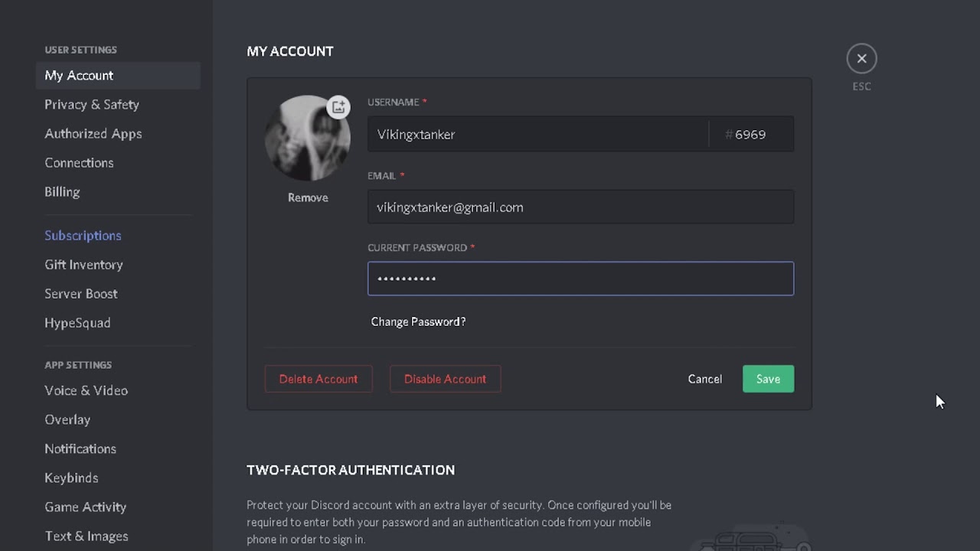Click the profile avatar picture
Image resolution: width=980 pixels, height=551 pixels.
306,140
